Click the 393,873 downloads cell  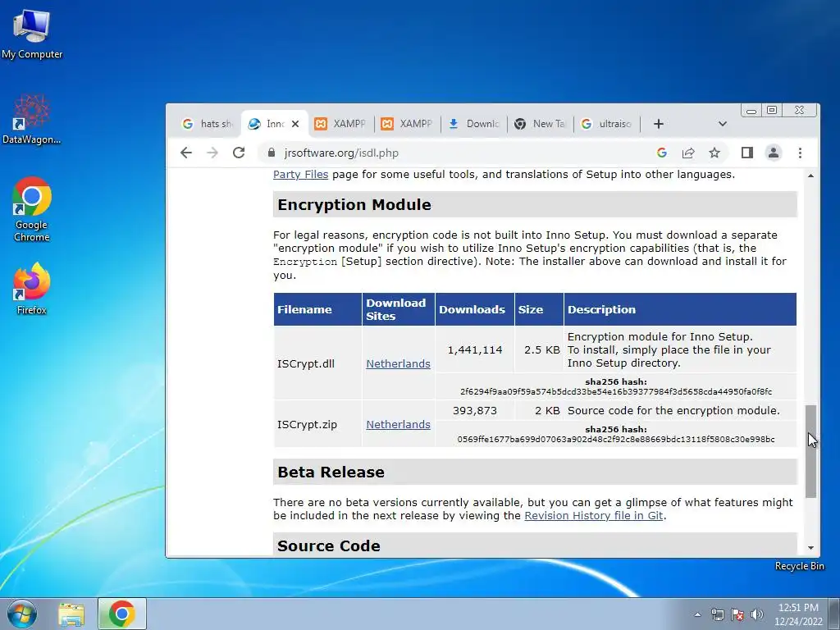click(475, 411)
